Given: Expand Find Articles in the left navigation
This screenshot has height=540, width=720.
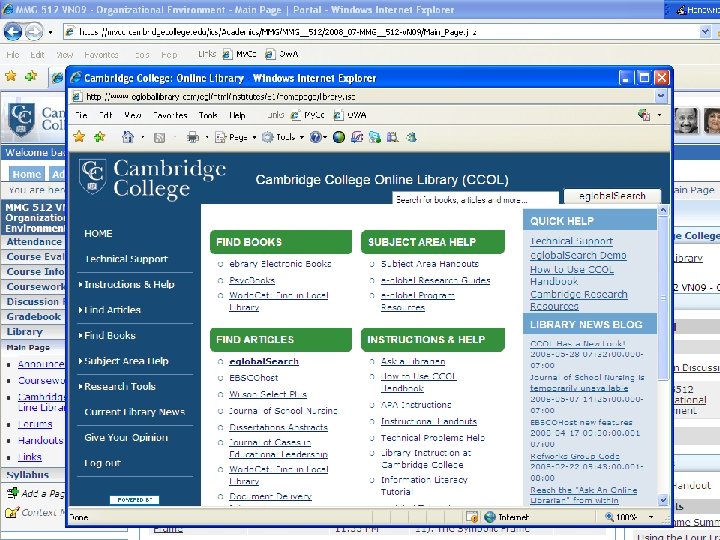Looking at the screenshot, I should [x=110, y=310].
